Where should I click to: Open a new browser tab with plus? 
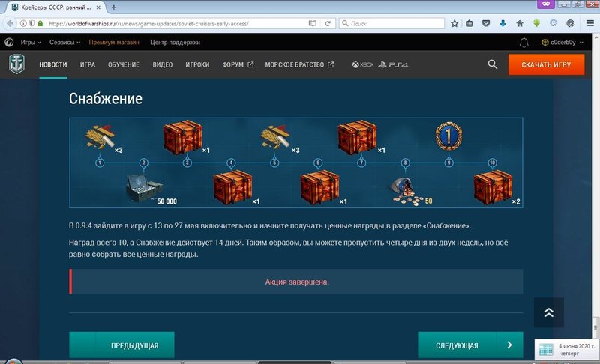[x=114, y=7]
